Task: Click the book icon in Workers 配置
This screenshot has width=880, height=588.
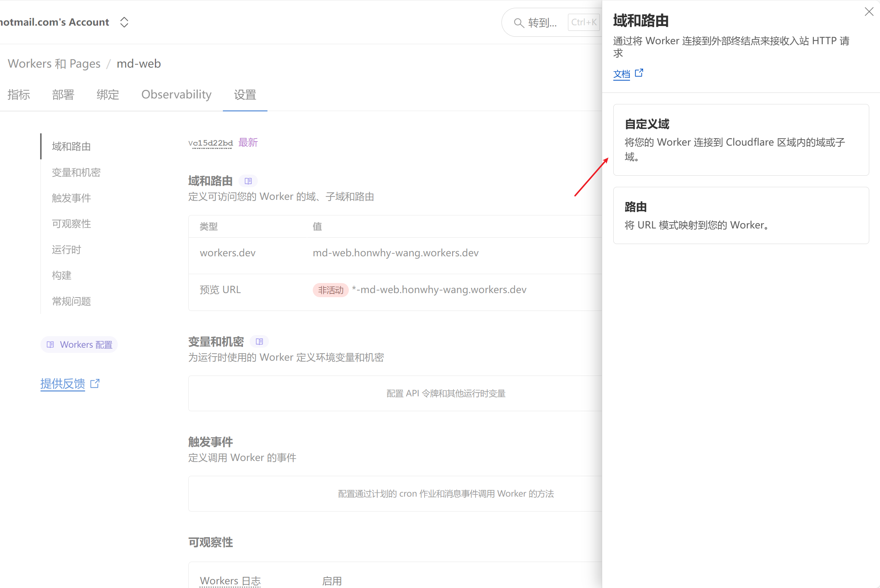Action: [50, 345]
